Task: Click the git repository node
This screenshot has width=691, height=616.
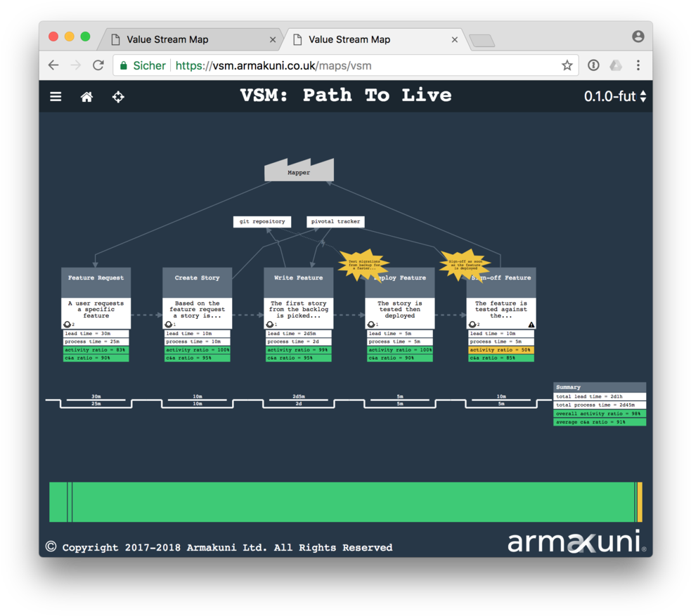Action: (261, 221)
